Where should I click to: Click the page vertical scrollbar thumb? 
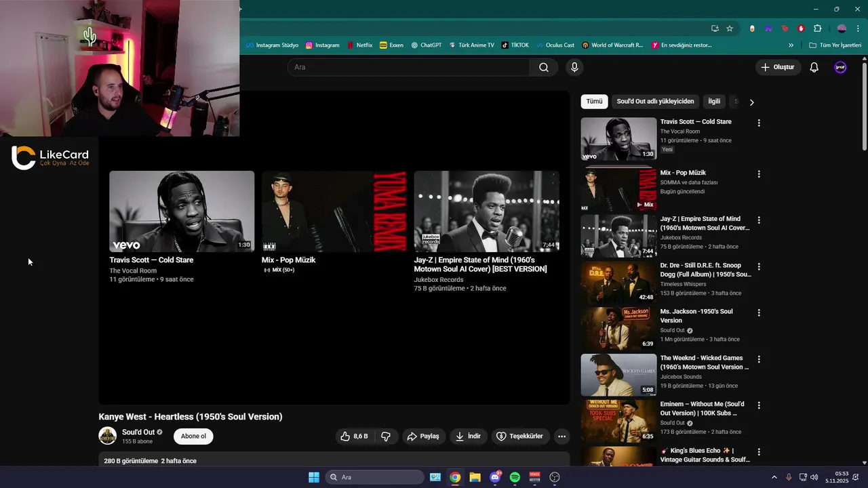point(864,106)
